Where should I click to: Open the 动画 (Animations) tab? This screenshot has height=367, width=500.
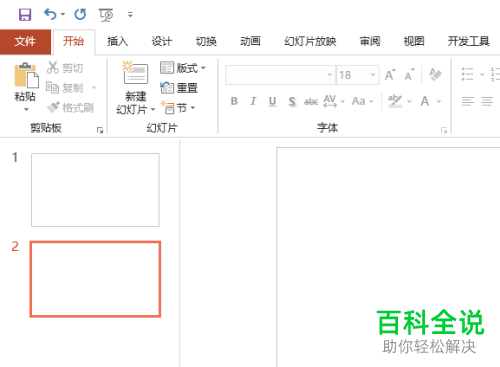[250, 41]
